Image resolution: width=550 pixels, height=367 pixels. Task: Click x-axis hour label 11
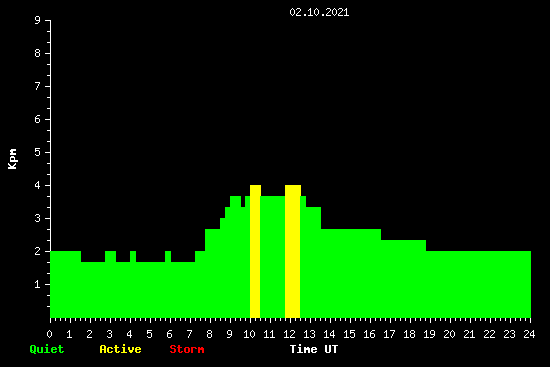[x=269, y=334]
